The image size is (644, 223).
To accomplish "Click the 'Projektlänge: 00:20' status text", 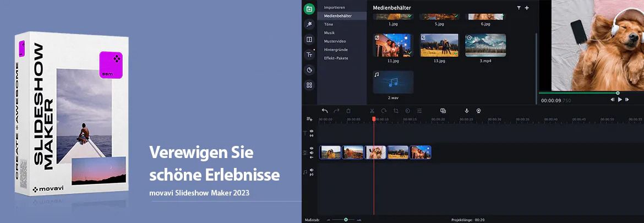I will click(467, 220).
